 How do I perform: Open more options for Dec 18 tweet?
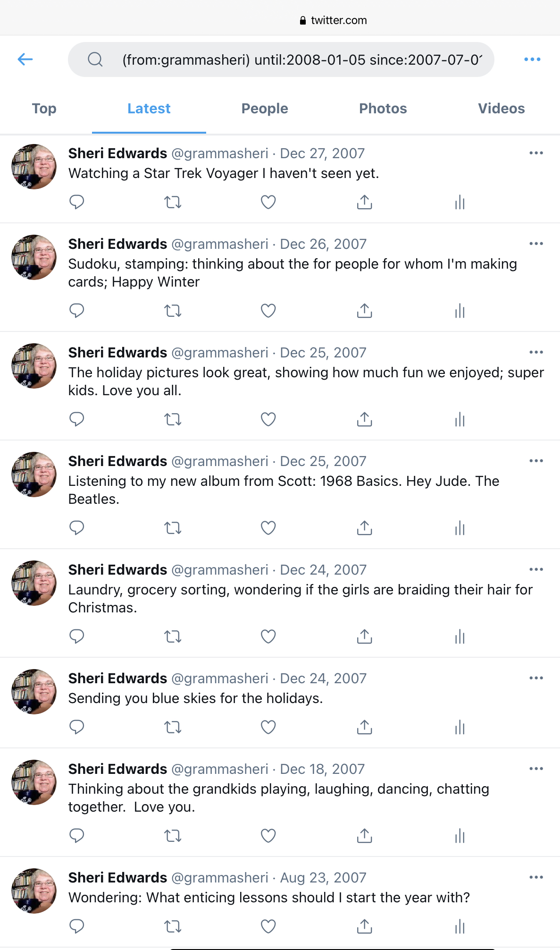(536, 769)
